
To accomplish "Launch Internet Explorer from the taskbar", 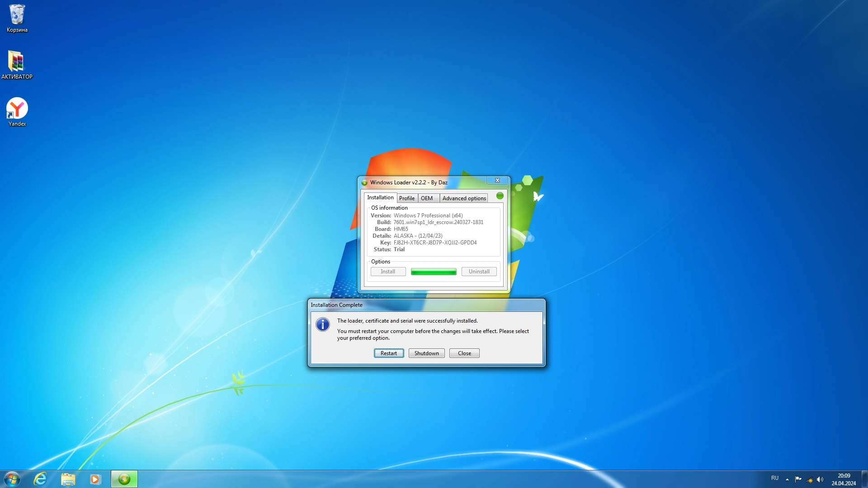I will pos(41,479).
